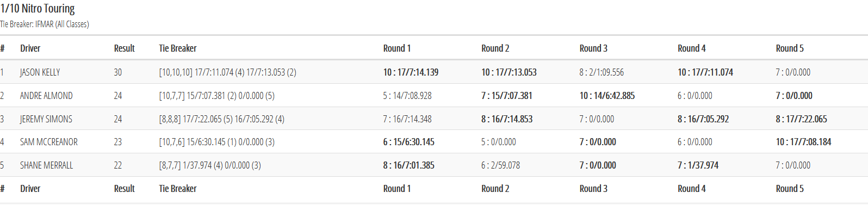The image size is (868, 211).
Task: Click the top Round 2 header
Action: pyautogui.click(x=495, y=48)
